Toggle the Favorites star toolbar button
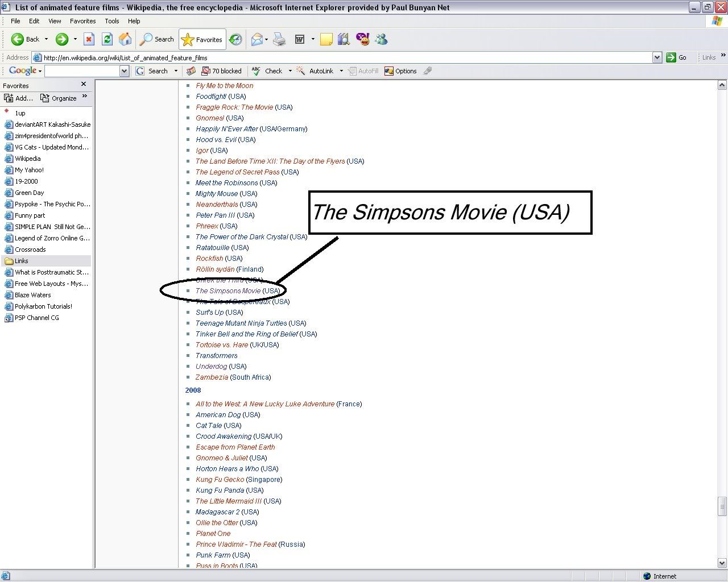 (x=202, y=39)
